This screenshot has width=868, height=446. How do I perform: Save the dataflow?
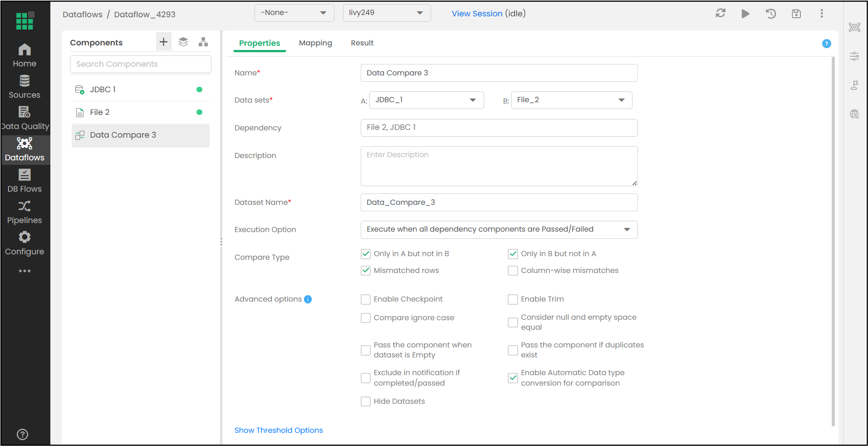pos(796,14)
